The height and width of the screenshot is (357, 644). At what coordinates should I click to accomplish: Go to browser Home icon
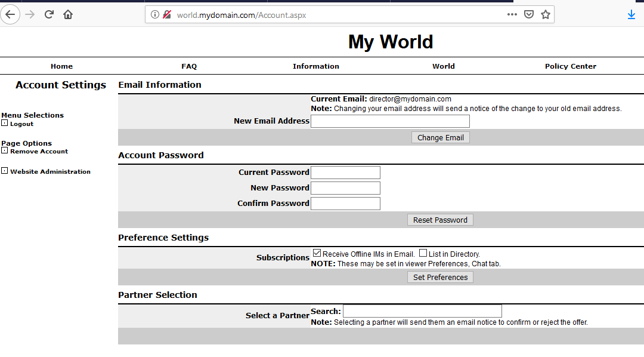pyautogui.click(x=68, y=15)
